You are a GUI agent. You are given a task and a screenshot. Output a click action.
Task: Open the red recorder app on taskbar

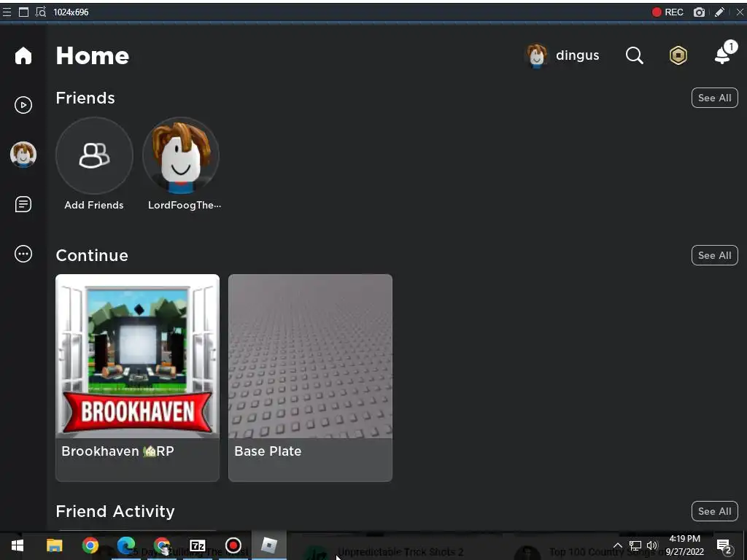pos(233,545)
